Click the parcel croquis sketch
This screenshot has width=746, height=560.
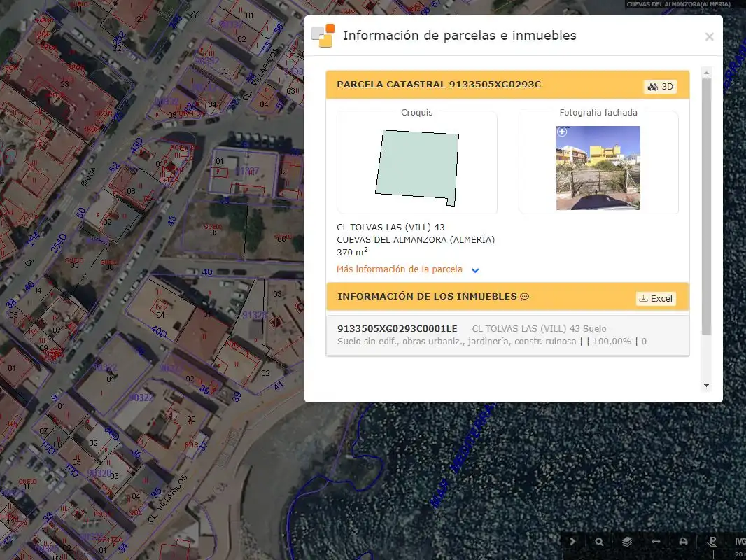click(x=417, y=168)
